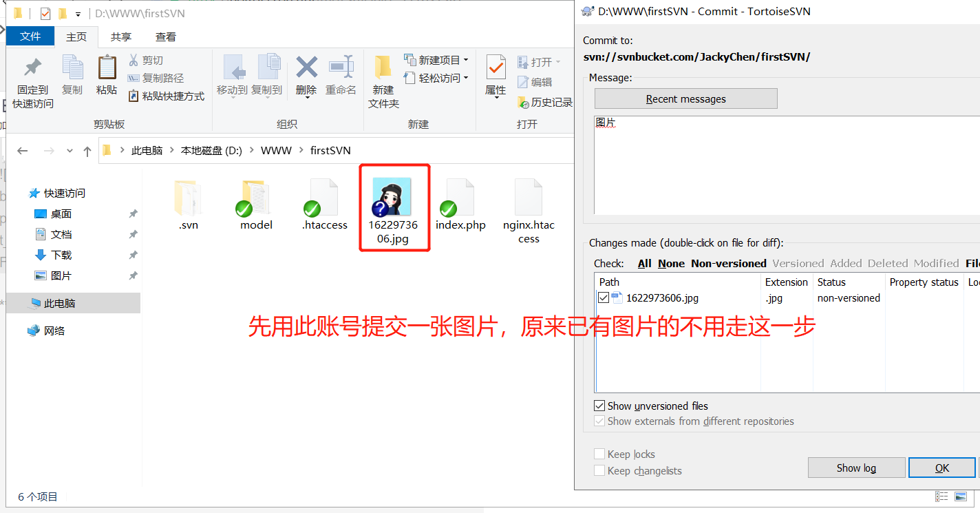Uncheck the 1622973606.jpg file checkbox
The image size is (980, 513).
pos(604,298)
